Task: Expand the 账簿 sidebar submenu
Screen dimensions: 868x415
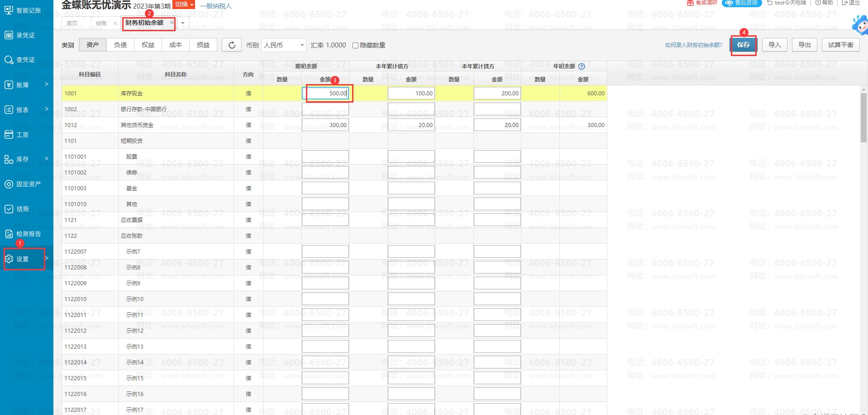Action: tap(26, 85)
